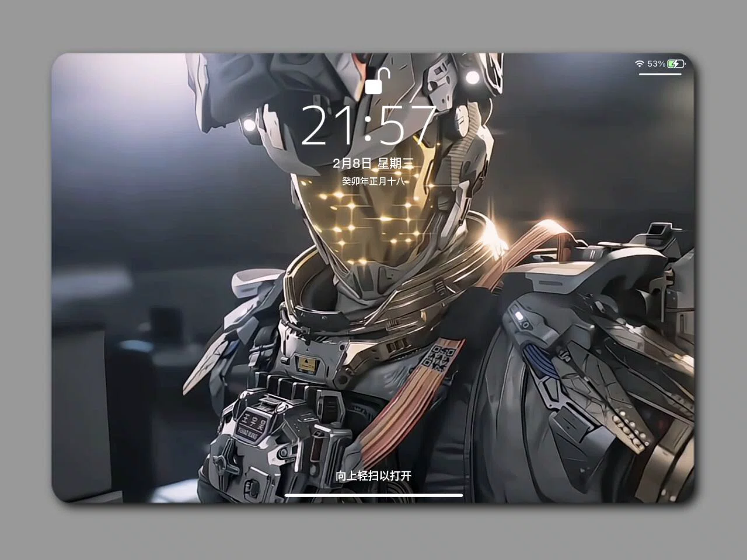
Task: Tap the home indicator bar at bottom
Action: click(x=373, y=496)
